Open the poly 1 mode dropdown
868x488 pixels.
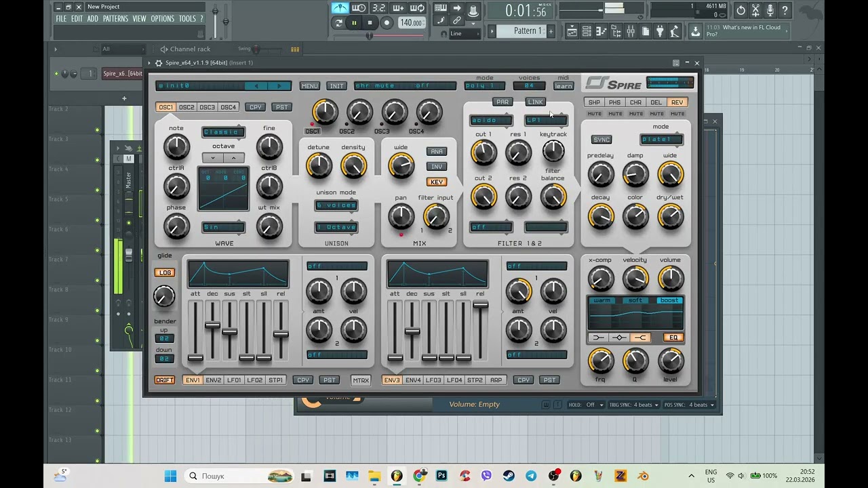click(x=485, y=86)
